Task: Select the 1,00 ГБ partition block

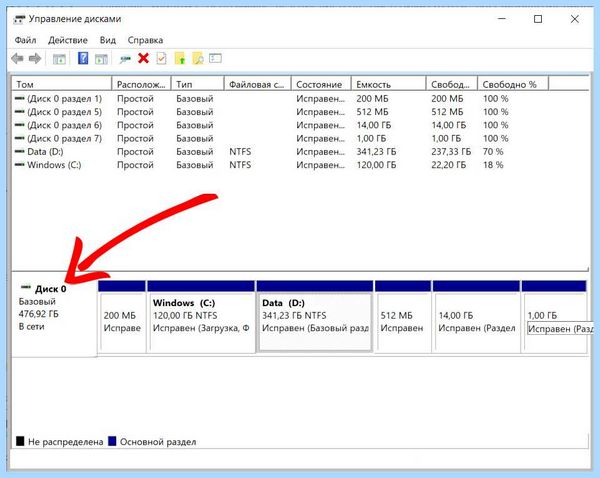Action: point(554,317)
